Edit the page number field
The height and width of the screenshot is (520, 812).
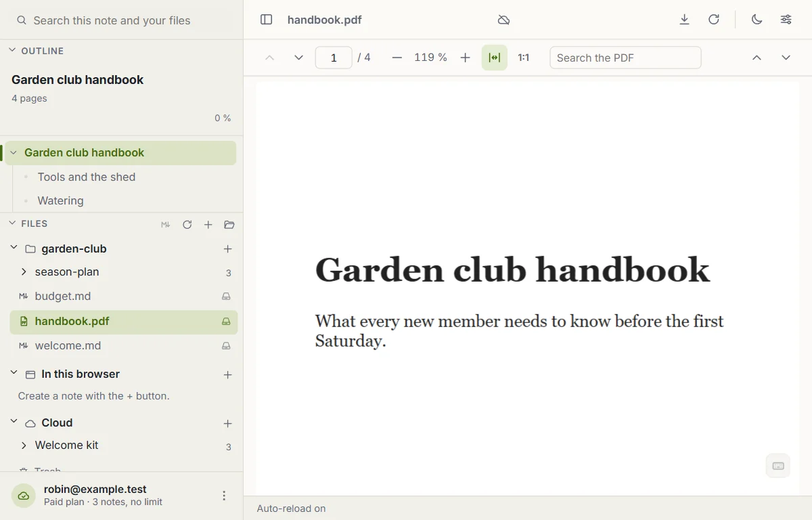334,58
